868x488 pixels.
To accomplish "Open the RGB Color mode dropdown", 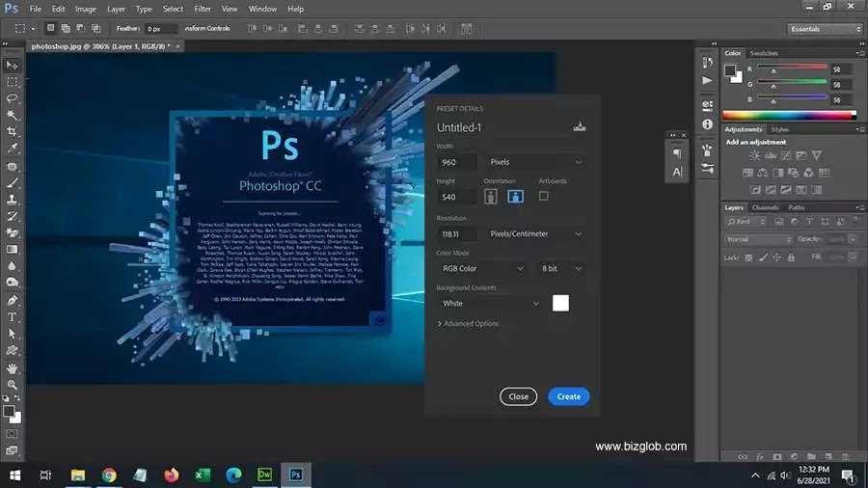I will (481, 269).
